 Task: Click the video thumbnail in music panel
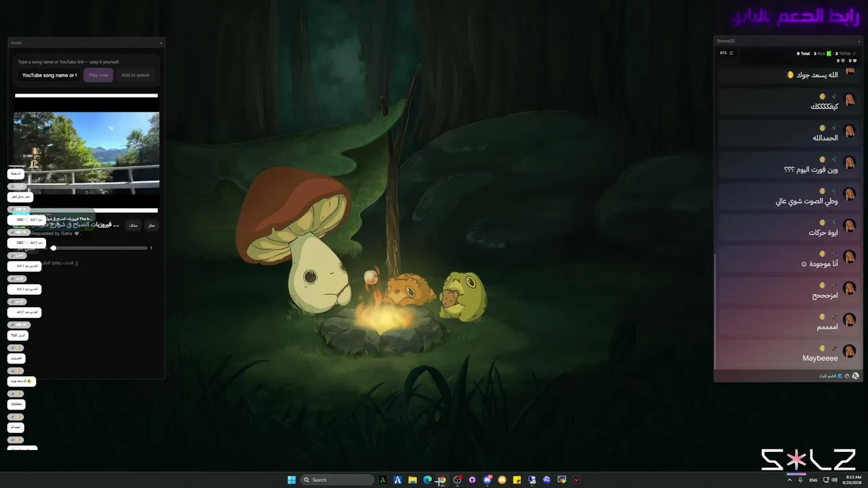[x=87, y=153]
